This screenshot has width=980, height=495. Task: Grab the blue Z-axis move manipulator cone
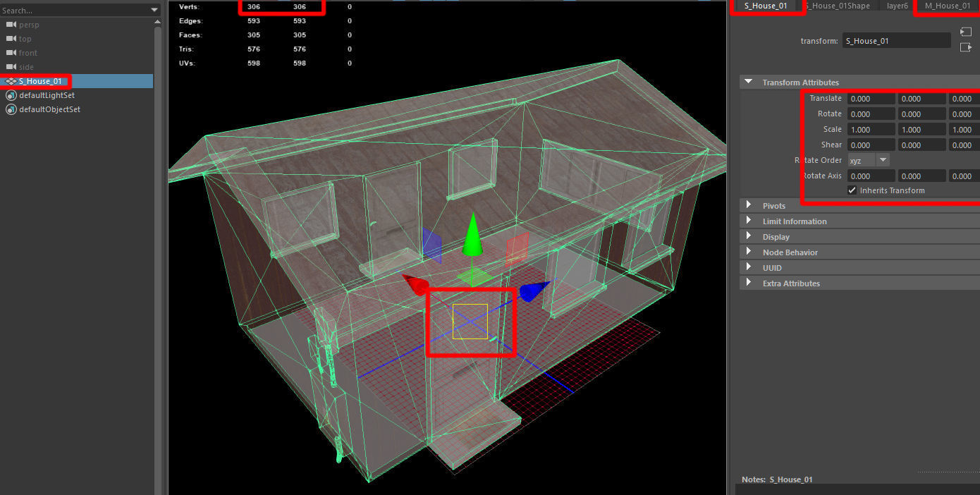tap(535, 291)
